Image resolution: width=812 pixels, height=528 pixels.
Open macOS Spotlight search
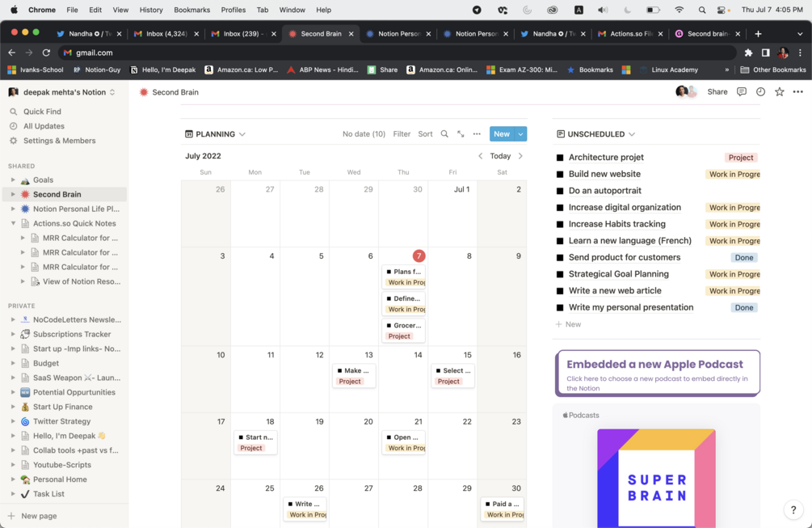pyautogui.click(x=701, y=10)
